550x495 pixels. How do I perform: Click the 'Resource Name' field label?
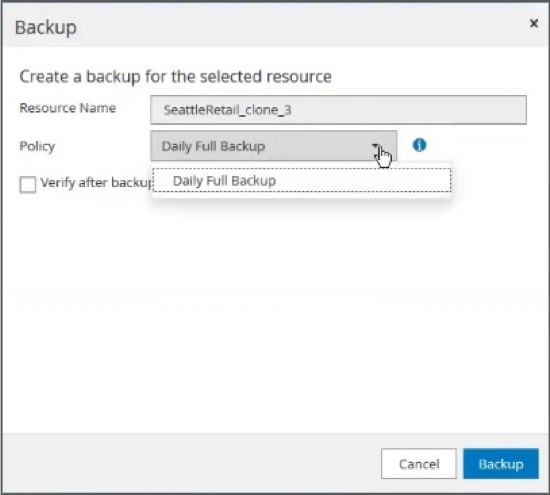click(67, 108)
